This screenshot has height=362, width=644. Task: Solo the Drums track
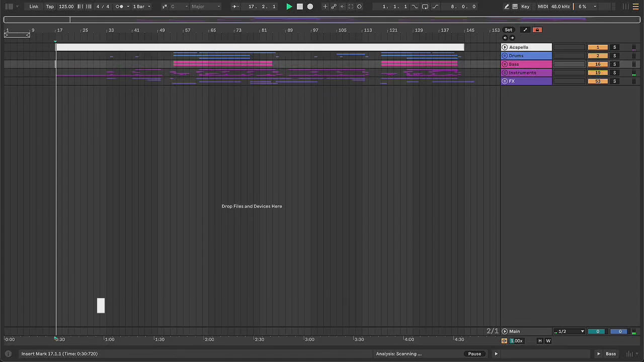614,56
